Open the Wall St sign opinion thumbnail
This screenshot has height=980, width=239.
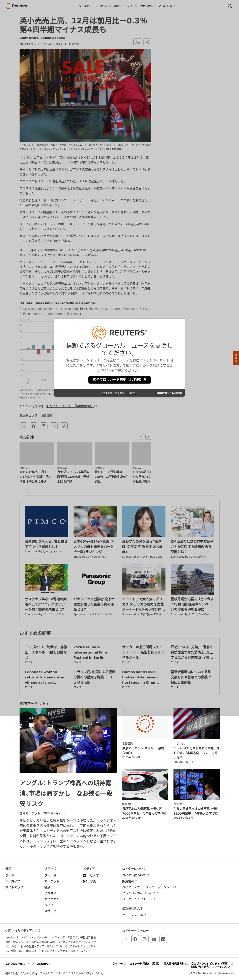tap(196, 724)
